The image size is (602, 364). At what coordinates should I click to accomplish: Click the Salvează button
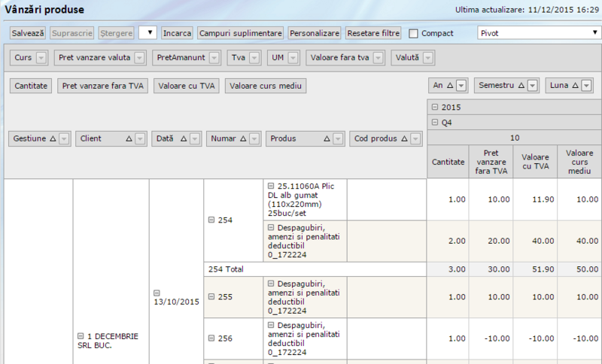point(28,33)
